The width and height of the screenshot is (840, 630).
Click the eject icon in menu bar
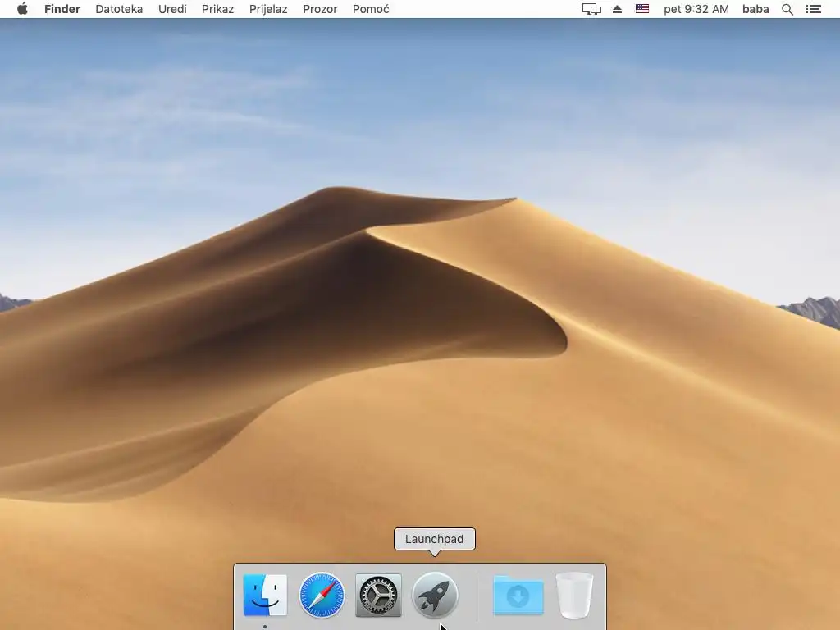coord(617,9)
